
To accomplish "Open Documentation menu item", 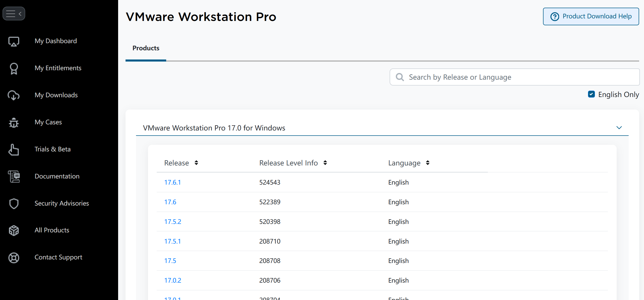I will (x=57, y=176).
